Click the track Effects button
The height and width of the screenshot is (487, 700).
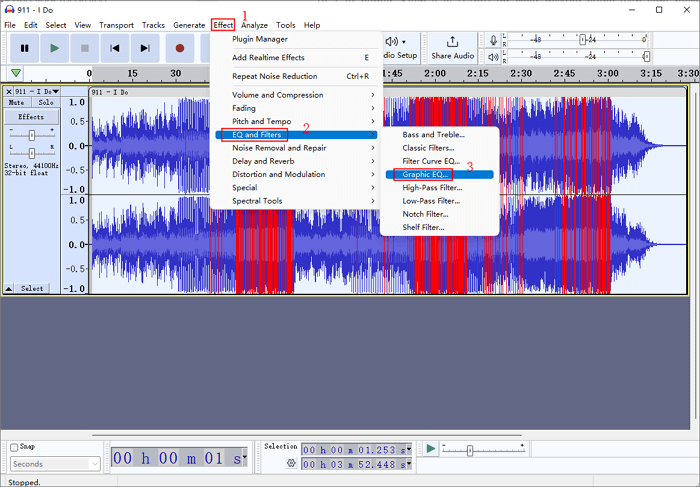tap(31, 117)
